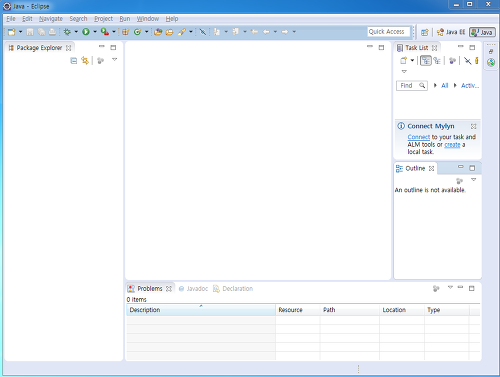500x377 pixels.
Task: Open the dropdown next to Debug icon
Action: click(76, 32)
